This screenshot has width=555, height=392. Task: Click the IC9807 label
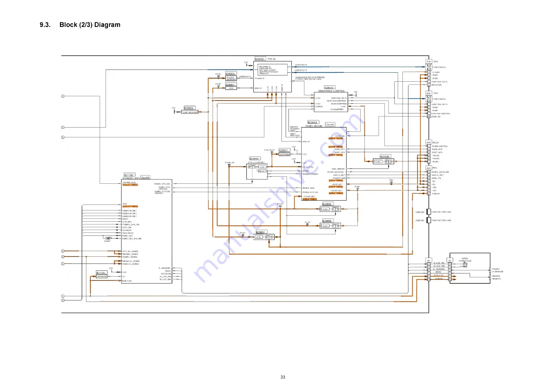click(x=262, y=232)
